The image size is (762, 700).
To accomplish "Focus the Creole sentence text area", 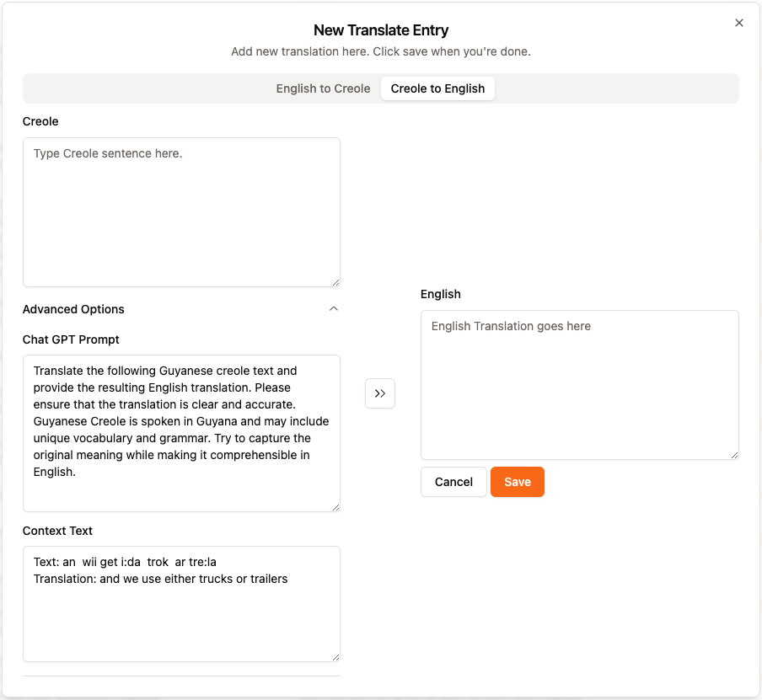I will pos(181,212).
